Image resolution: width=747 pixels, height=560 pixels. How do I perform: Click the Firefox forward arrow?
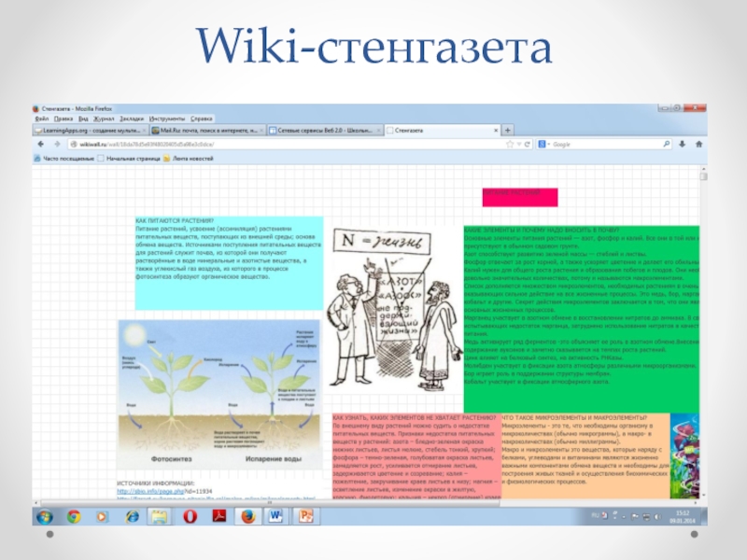click(57, 145)
